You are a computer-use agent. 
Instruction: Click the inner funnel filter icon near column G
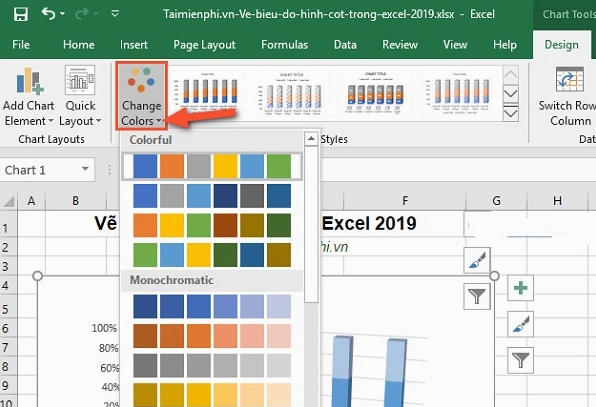(x=477, y=296)
